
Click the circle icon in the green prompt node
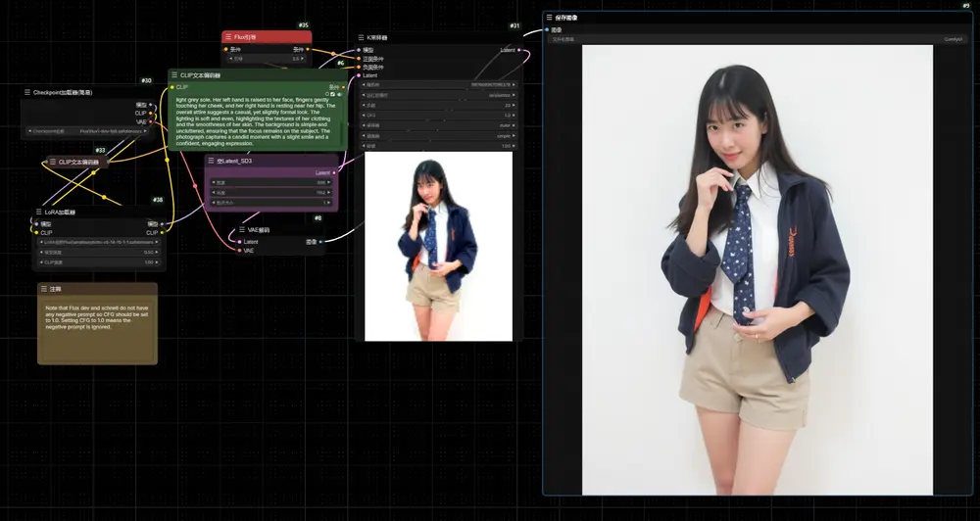[x=327, y=94]
